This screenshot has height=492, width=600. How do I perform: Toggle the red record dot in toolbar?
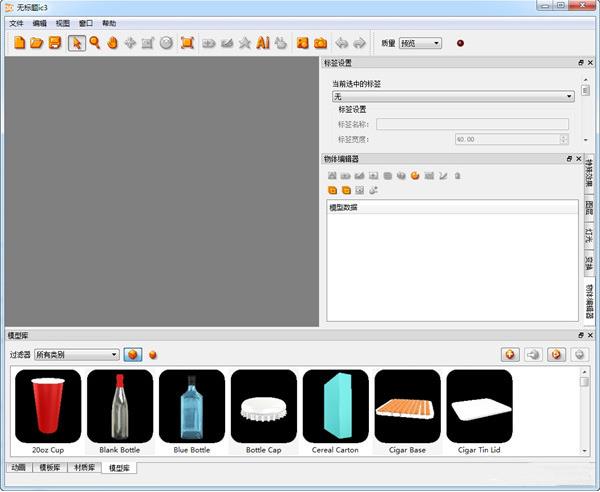pyautogui.click(x=460, y=43)
